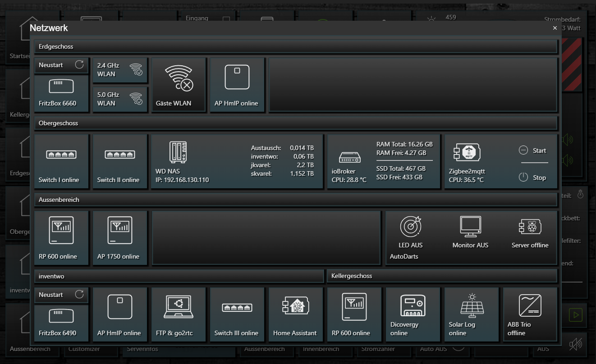Click the SSD Frei 433 GB text

399,177
